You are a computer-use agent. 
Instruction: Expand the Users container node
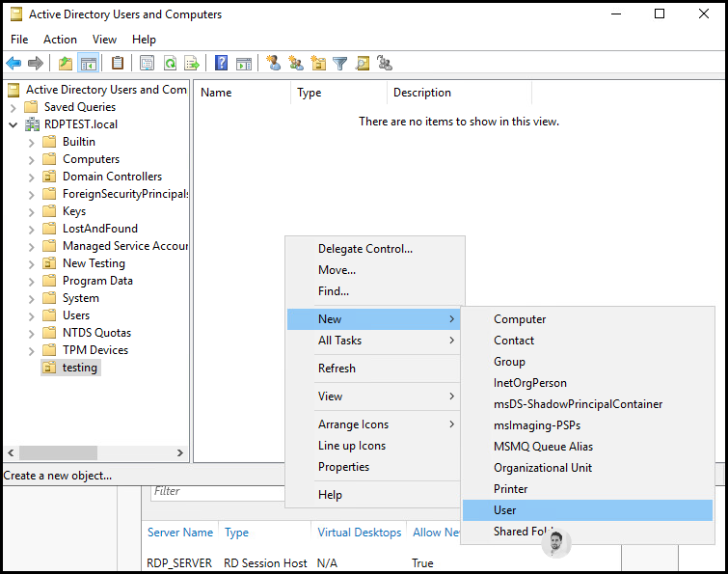(31, 316)
